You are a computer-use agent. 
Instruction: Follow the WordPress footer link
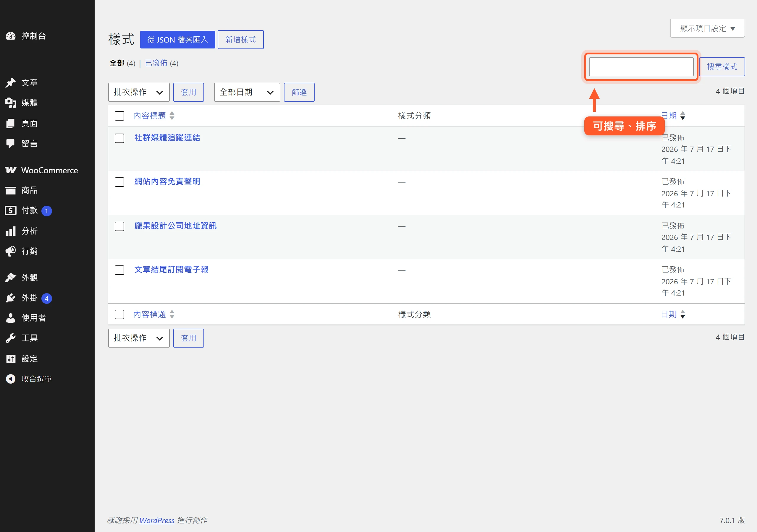[x=157, y=520]
